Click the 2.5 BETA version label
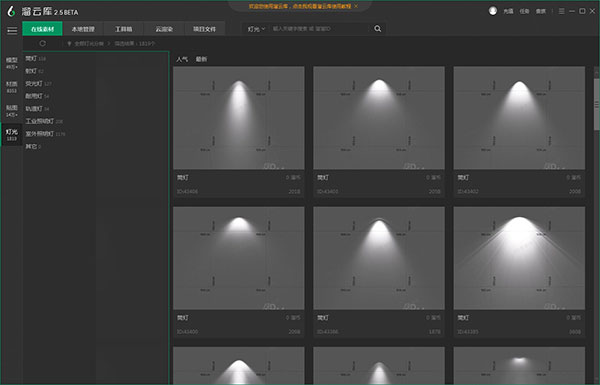Image resolution: width=600 pixels, height=385 pixels. (x=66, y=13)
